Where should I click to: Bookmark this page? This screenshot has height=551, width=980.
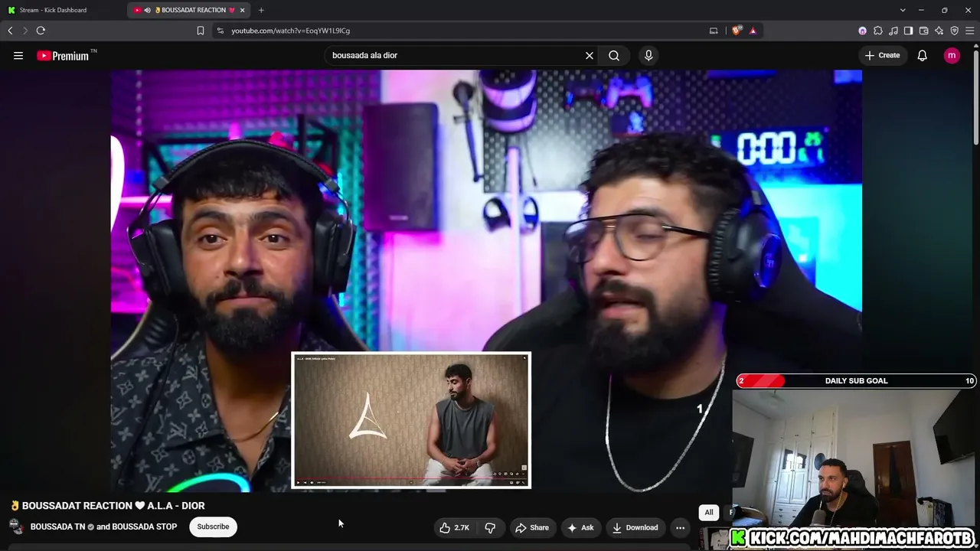coord(201,31)
